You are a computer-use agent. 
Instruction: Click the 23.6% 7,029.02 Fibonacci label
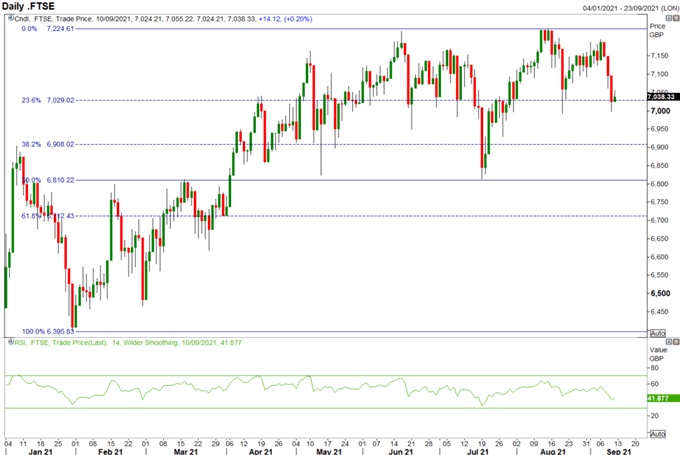[48, 100]
